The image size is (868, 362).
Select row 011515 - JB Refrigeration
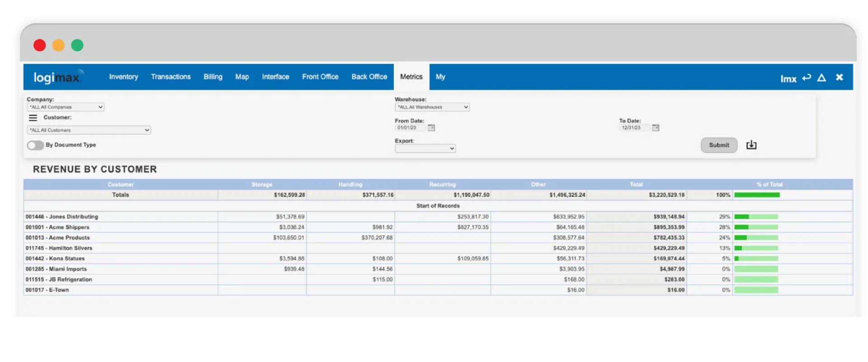pyautogui.click(x=438, y=280)
